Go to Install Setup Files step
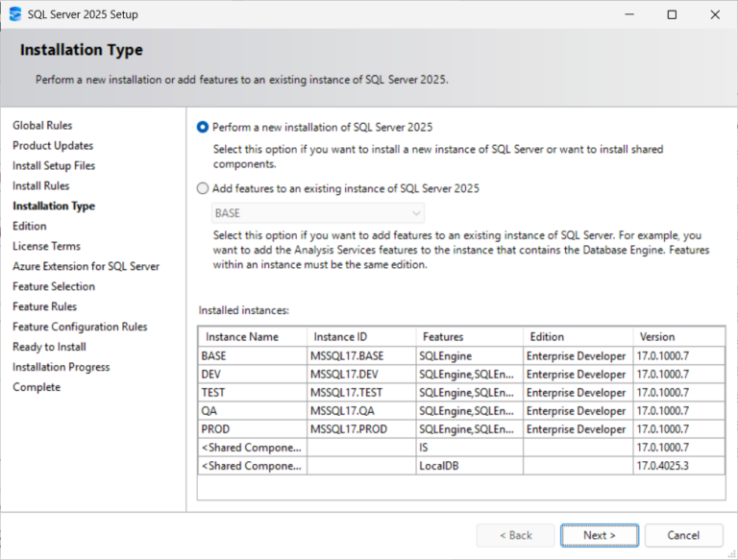Screen dimensions: 738x560 coord(54,166)
